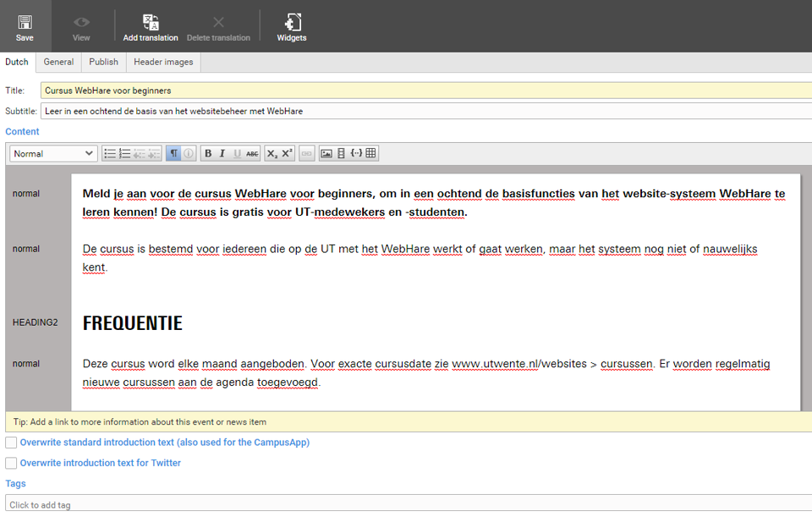Click the 'Meld je aan voor' bold paragraph
This screenshot has width=812, height=517.
click(434, 202)
